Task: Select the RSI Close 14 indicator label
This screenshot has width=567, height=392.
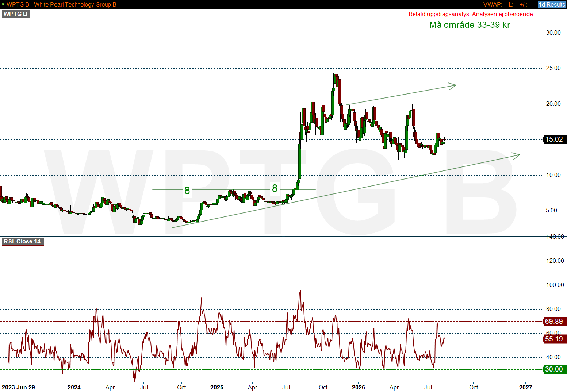Action: [x=23, y=241]
